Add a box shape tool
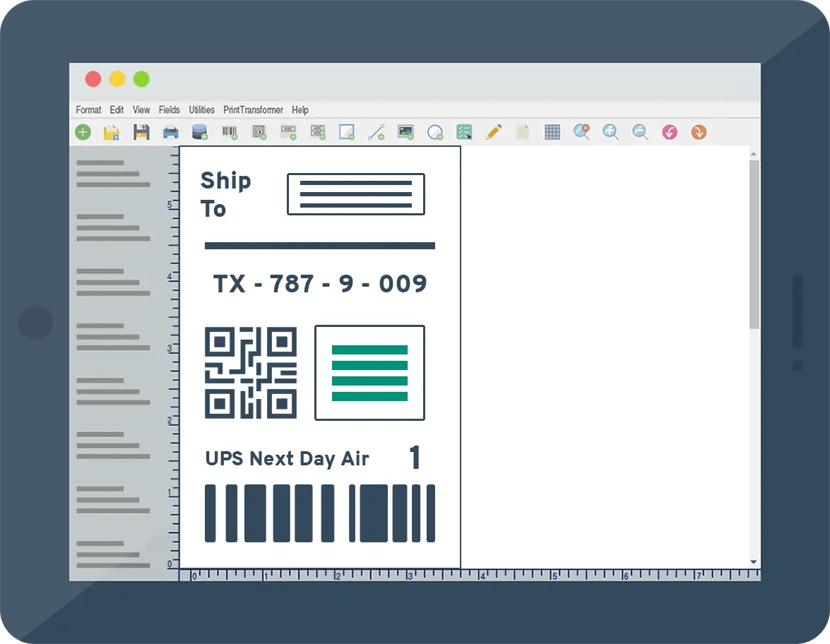Viewport: 830px width, 644px height. 347,132
